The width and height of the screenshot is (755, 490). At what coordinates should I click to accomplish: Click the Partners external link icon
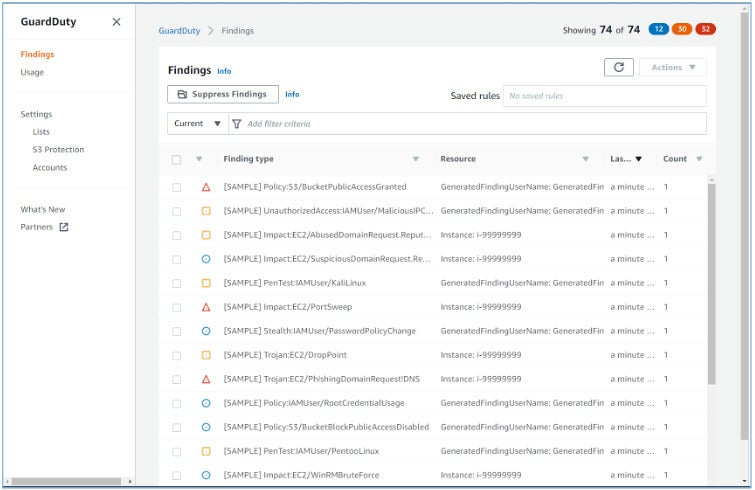[64, 227]
